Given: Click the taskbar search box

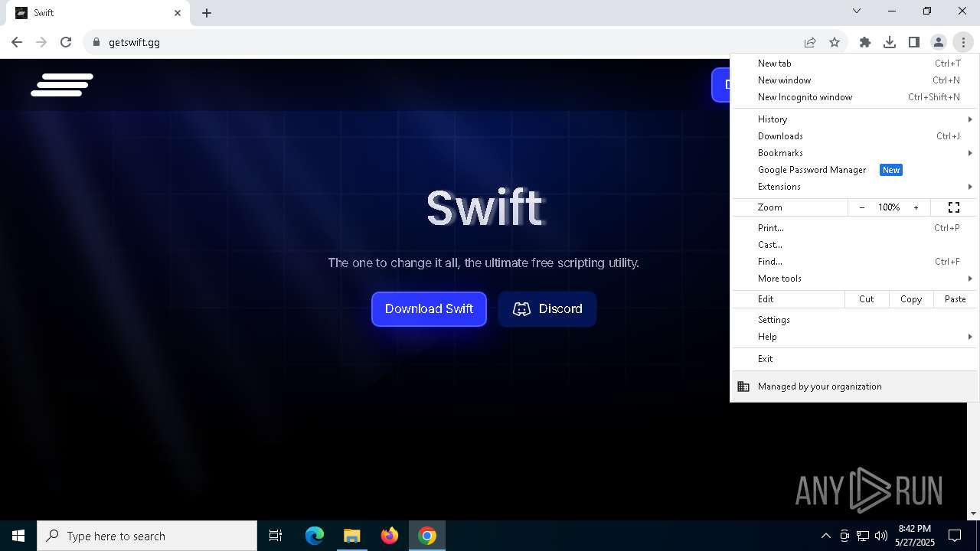Looking at the screenshot, I should [x=147, y=536].
